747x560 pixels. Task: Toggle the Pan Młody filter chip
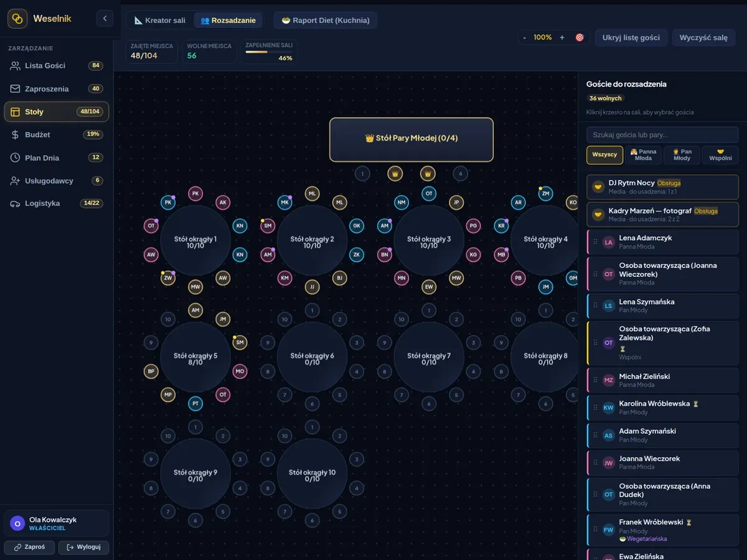click(x=682, y=155)
